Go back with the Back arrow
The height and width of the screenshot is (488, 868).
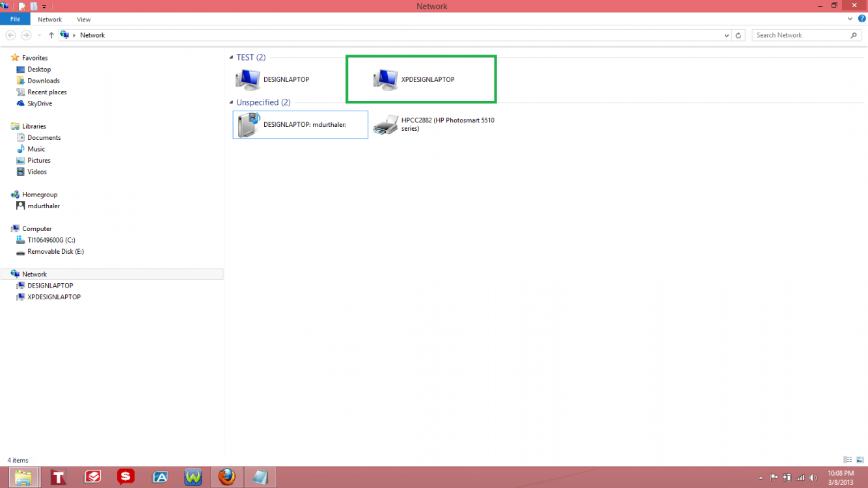point(10,35)
